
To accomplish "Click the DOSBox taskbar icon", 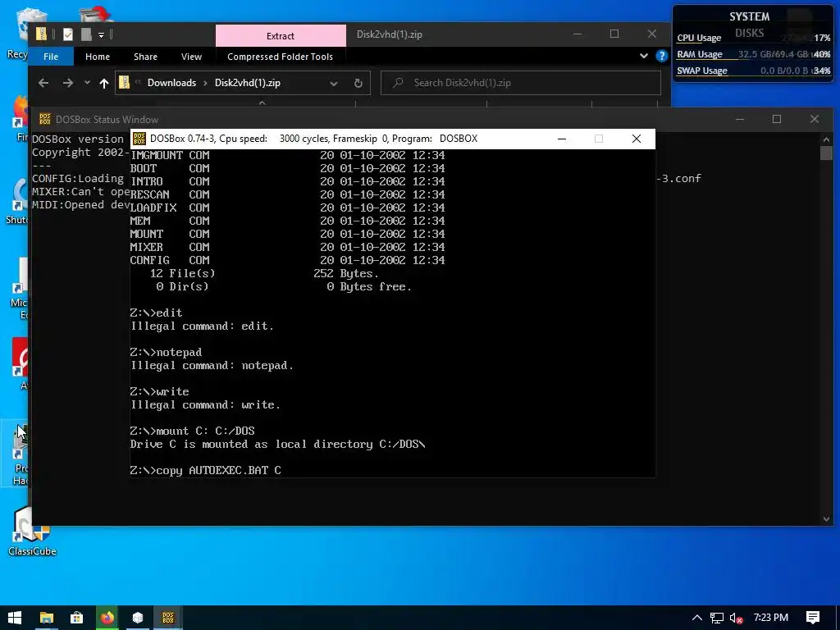I will pyautogui.click(x=168, y=618).
